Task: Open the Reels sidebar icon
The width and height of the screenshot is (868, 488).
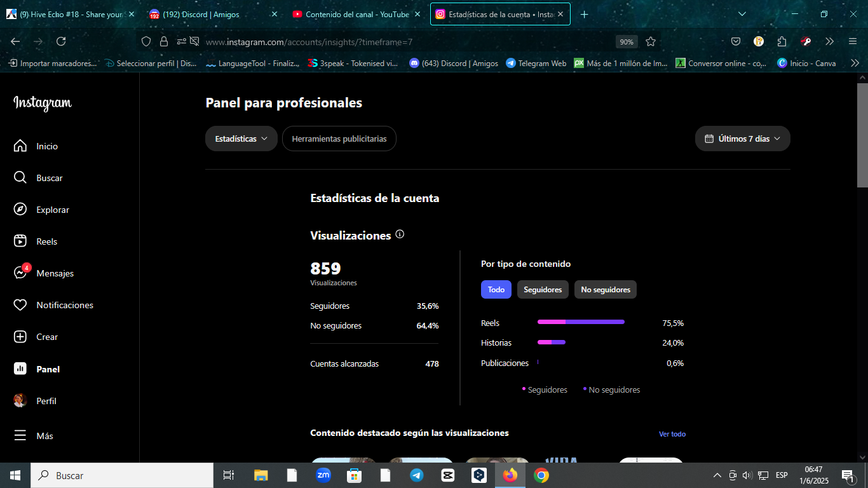Action: [x=20, y=241]
